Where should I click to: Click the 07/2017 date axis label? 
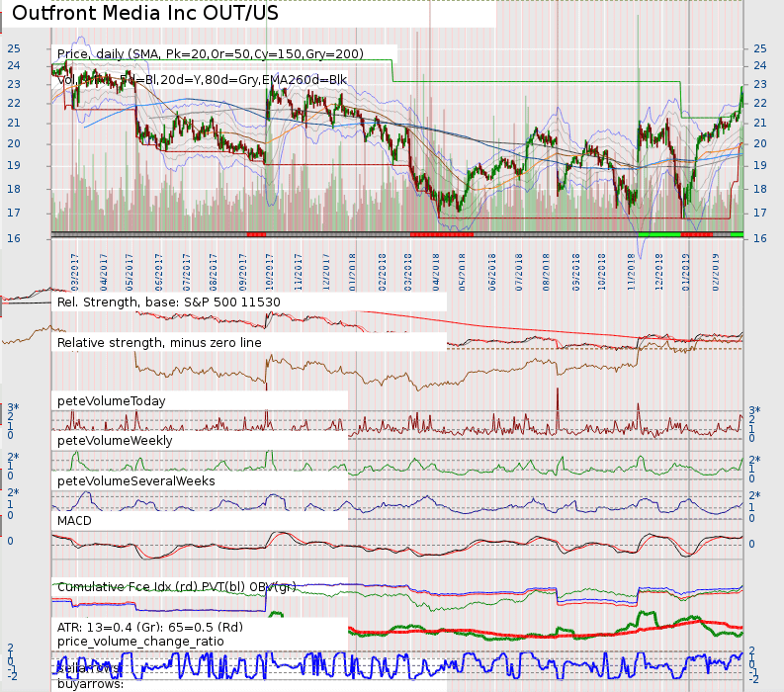(186, 273)
